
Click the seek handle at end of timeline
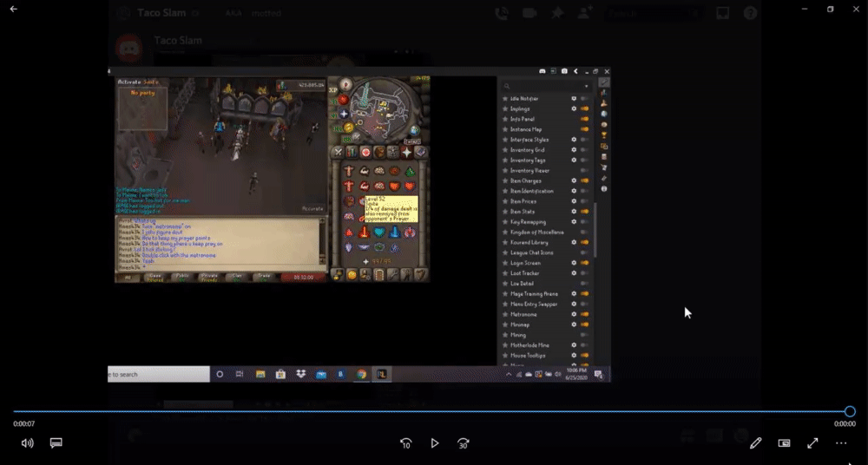(x=850, y=411)
